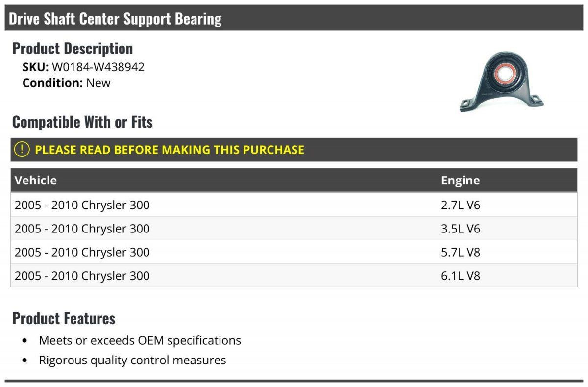
Task: Click the Vehicle column header
Action: click(36, 181)
